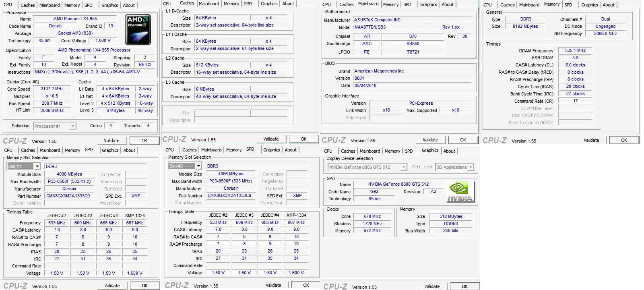Open About tab in the Processor window

[x=129, y=5]
